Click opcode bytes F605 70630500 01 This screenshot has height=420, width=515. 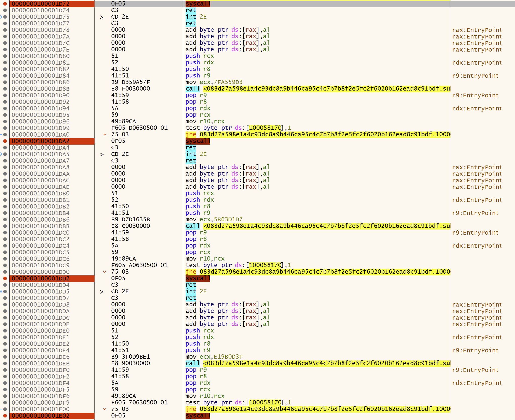click(x=139, y=403)
